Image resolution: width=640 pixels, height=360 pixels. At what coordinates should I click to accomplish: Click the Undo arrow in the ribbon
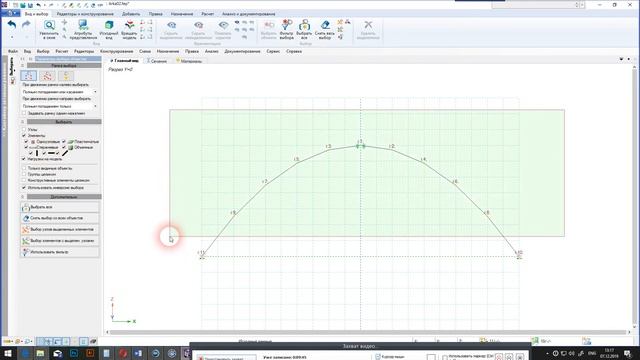click(11, 25)
